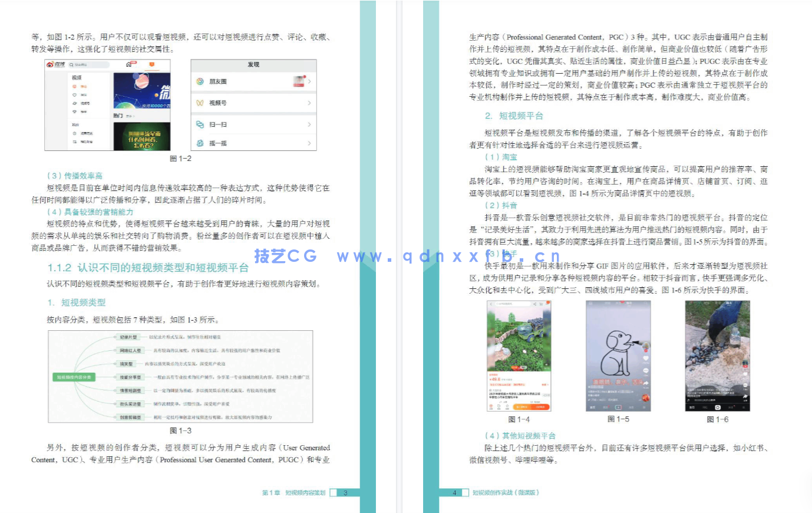Click the Weibo home icon

tap(129, 64)
